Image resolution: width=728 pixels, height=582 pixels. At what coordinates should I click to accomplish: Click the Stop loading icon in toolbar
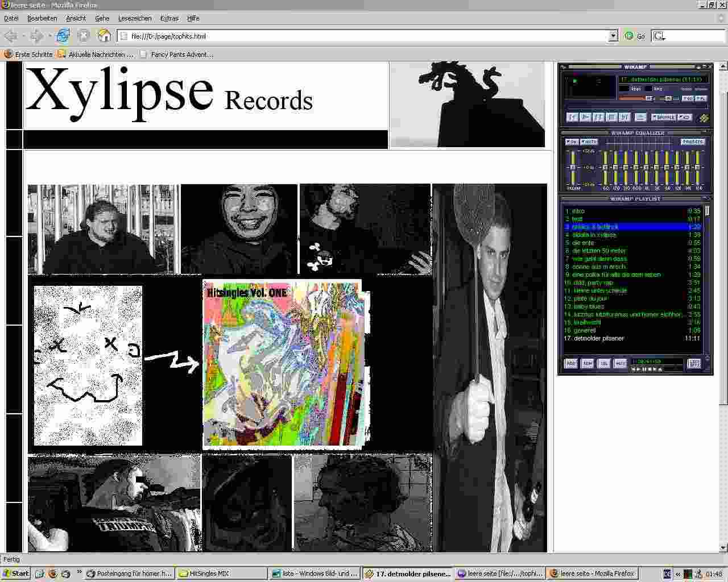(x=84, y=36)
